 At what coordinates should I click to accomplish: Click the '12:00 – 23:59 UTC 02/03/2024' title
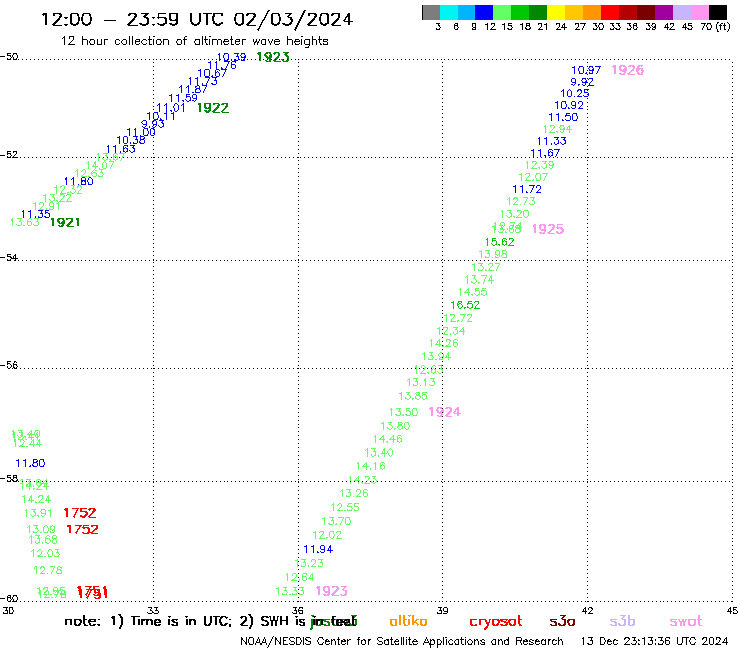(197, 20)
